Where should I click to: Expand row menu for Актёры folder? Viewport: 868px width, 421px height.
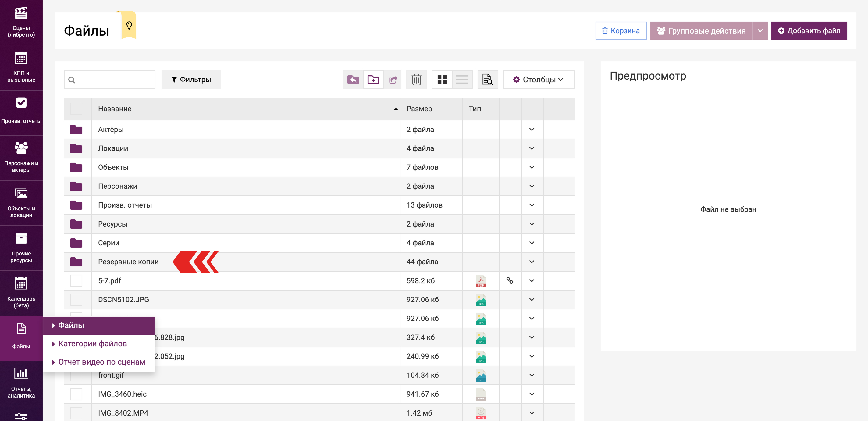tap(532, 130)
